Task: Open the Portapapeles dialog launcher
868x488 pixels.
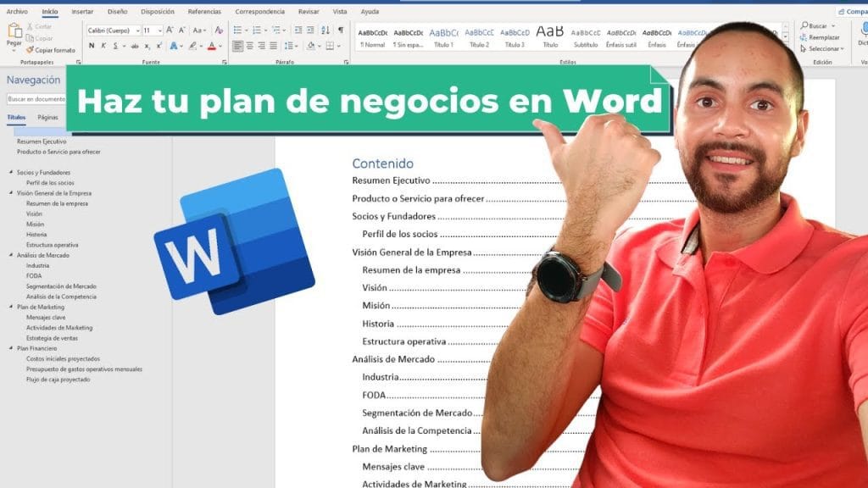Action: click(x=78, y=63)
